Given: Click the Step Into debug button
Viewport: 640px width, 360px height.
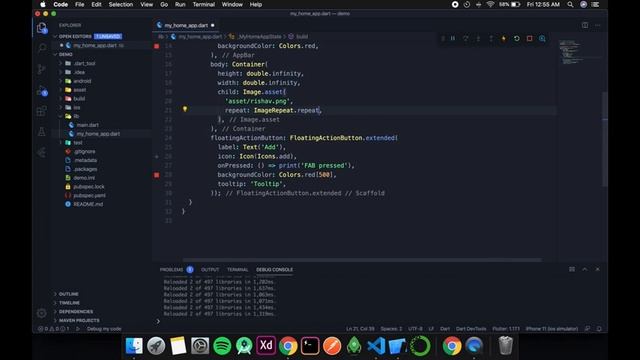Looking at the screenshot, I should click(x=478, y=38).
